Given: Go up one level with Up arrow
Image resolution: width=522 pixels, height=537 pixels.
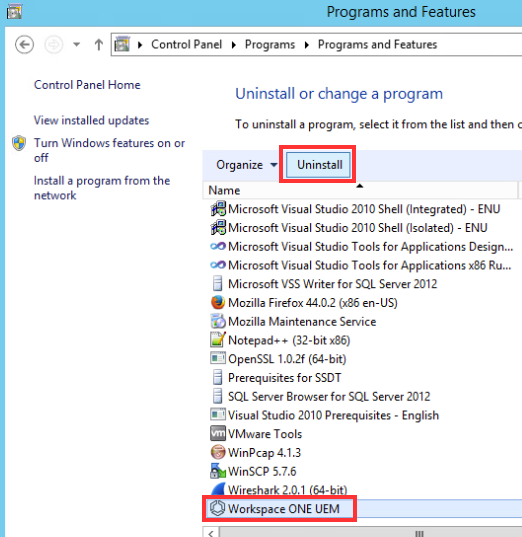Looking at the screenshot, I should 99,45.
